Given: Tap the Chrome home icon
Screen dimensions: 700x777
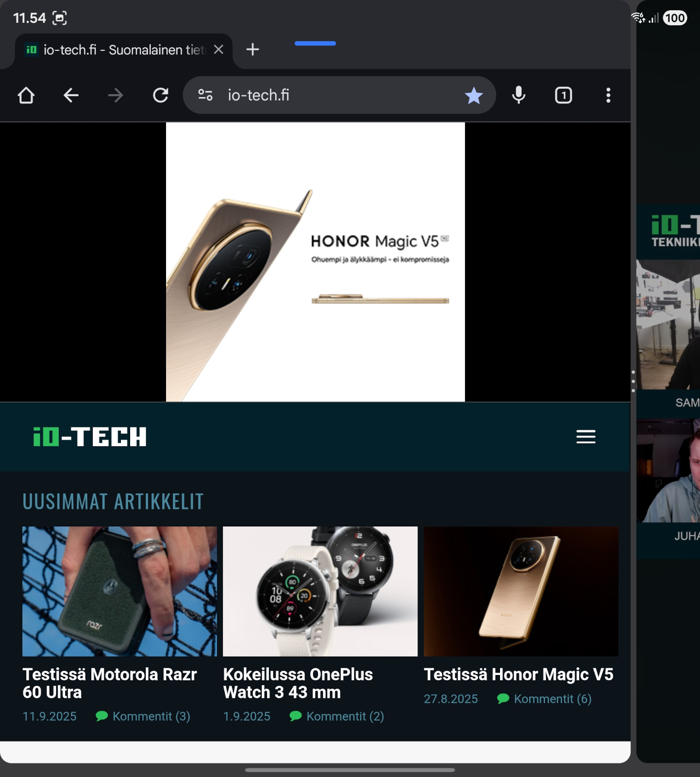Looking at the screenshot, I should pyautogui.click(x=26, y=95).
